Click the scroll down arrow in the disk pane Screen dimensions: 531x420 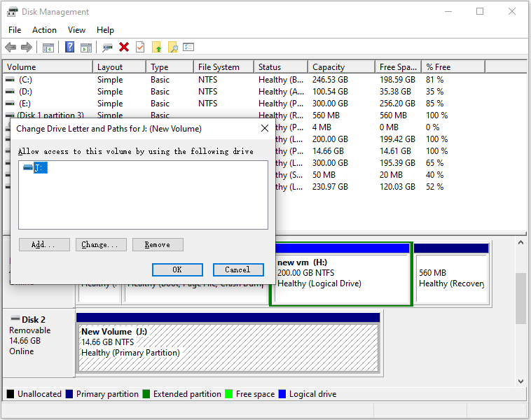(520, 381)
